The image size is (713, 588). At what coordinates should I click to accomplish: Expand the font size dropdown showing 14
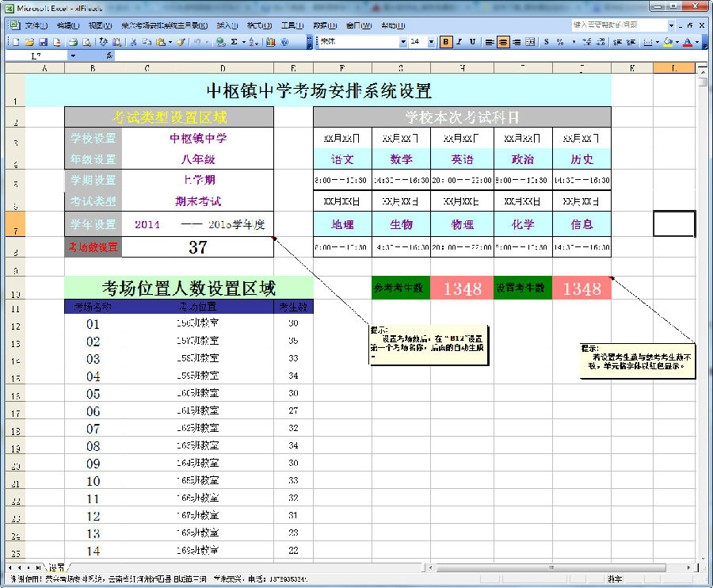[x=431, y=42]
